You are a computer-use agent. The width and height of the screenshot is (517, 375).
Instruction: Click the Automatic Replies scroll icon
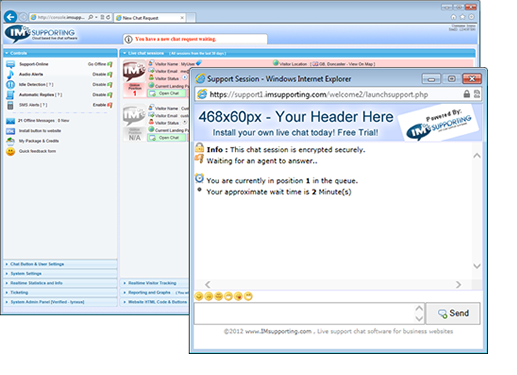coord(11,95)
